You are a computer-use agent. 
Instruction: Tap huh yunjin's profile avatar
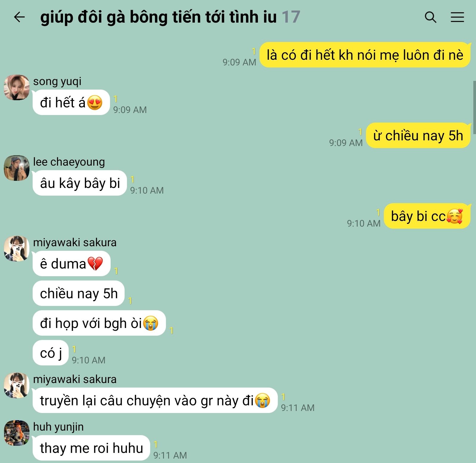17,433
